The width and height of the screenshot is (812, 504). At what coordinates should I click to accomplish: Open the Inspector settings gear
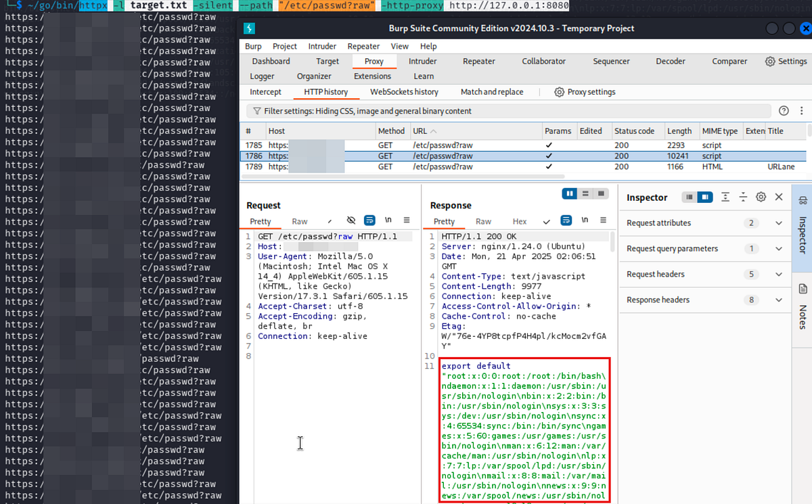pyautogui.click(x=761, y=197)
